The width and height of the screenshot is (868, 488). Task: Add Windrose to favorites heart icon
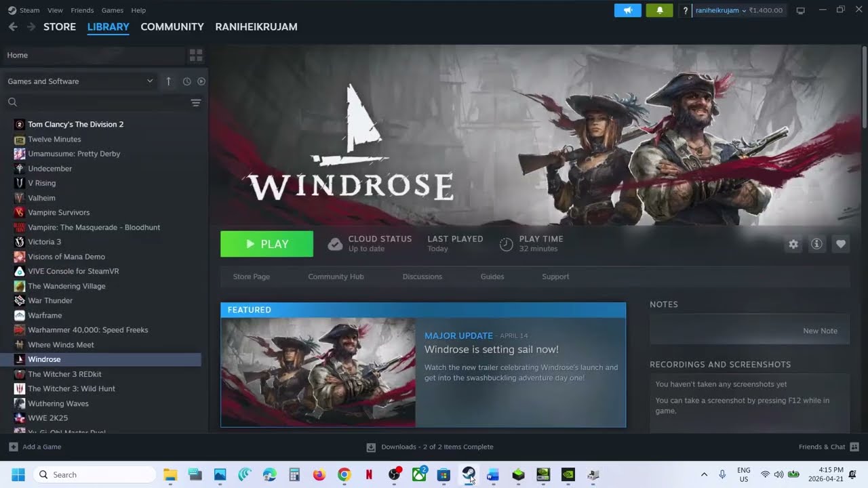tap(841, 244)
